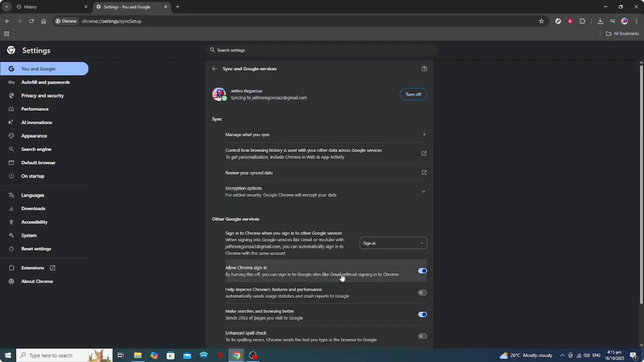The image size is (644, 362).
Task: Disable Allow Chrome sign-in toggle
Action: (x=422, y=271)
